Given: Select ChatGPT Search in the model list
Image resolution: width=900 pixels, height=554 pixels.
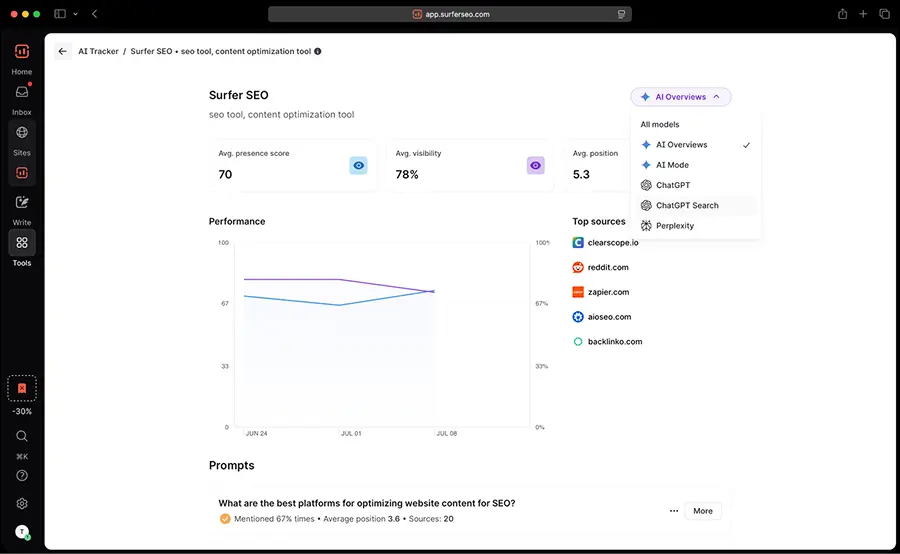Looking at the screenshot, I should point(696,206).
